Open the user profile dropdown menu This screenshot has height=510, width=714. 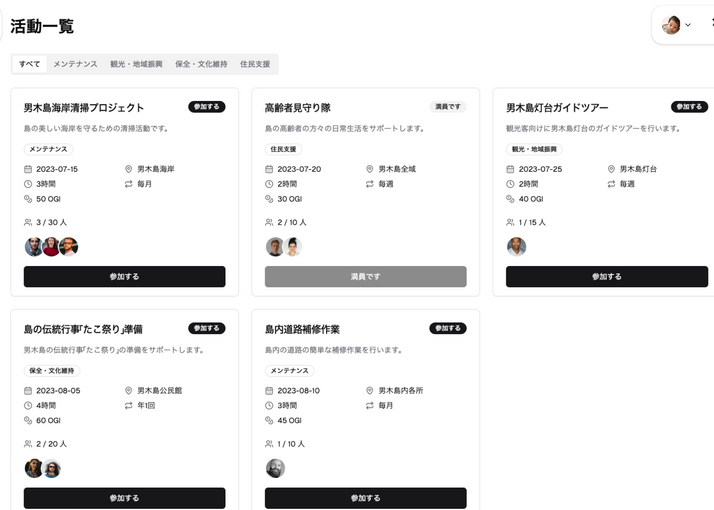coord(676,25)
